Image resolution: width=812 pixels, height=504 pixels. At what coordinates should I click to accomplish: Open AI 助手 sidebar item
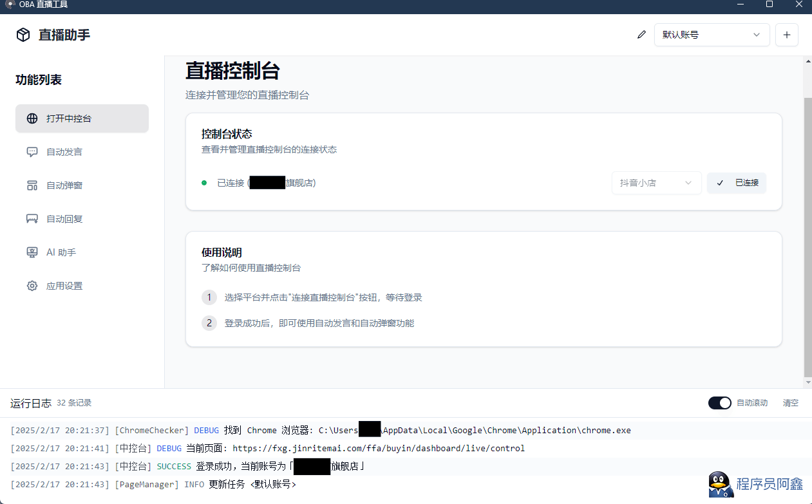tap(82, 252)
